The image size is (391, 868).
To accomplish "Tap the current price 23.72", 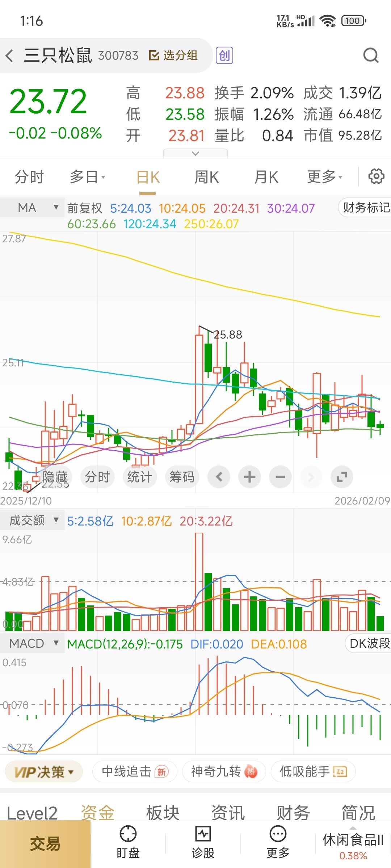I will [x=48, y=102].
